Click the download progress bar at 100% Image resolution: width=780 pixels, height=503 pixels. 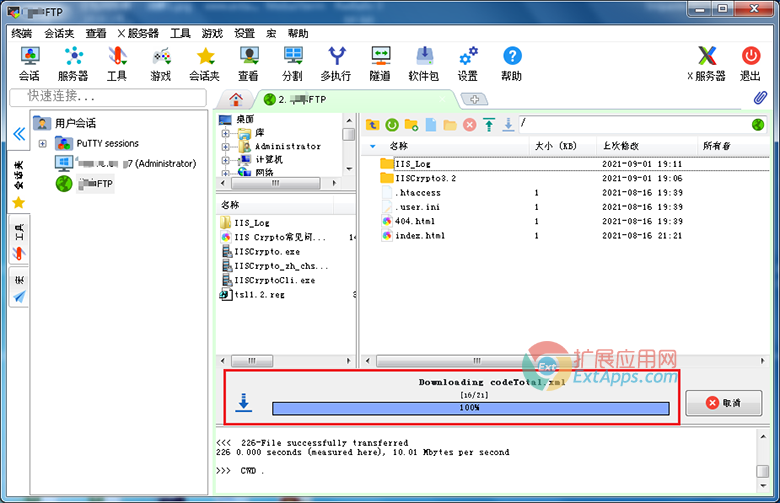[x=471, y=408]
